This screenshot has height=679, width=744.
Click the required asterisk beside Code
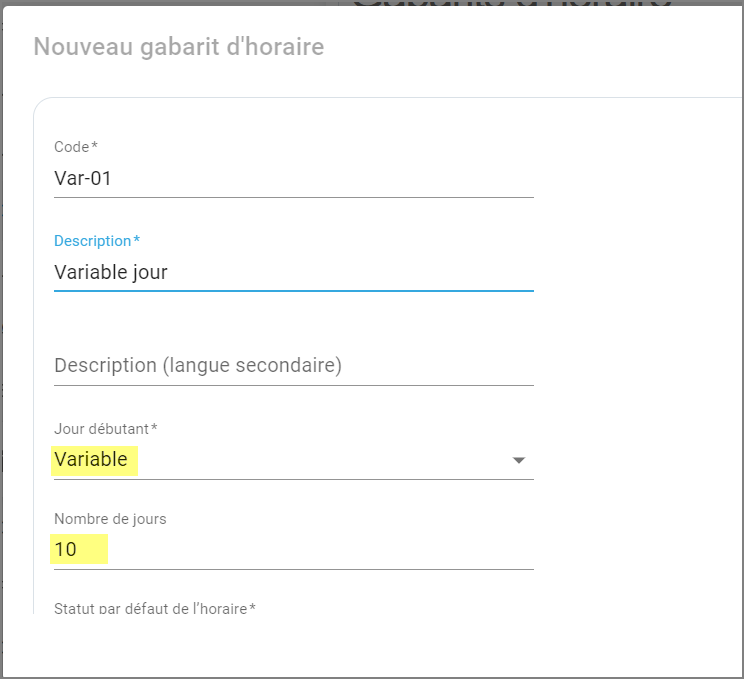95,146
